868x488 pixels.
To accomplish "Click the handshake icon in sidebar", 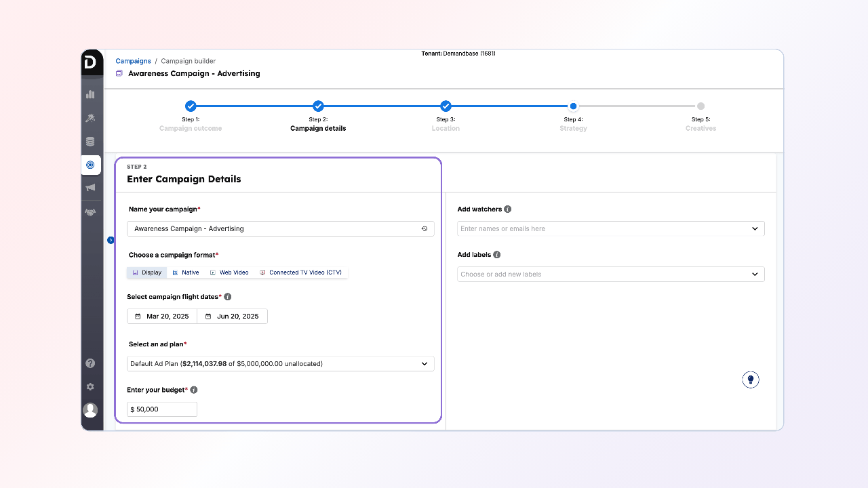I will 90,211.
